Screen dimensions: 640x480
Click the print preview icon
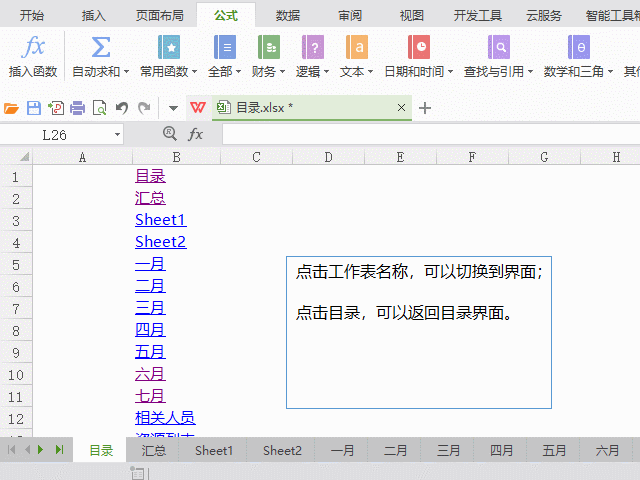pyautogui.click(x=99, y=108)
